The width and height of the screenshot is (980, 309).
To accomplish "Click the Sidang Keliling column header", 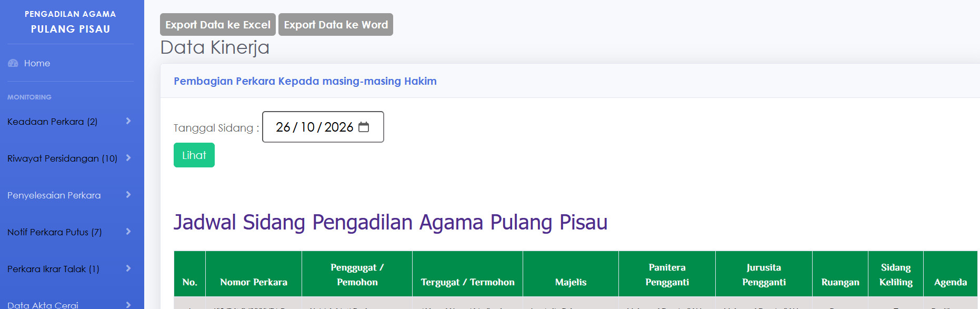I will (x=896, y=274).
